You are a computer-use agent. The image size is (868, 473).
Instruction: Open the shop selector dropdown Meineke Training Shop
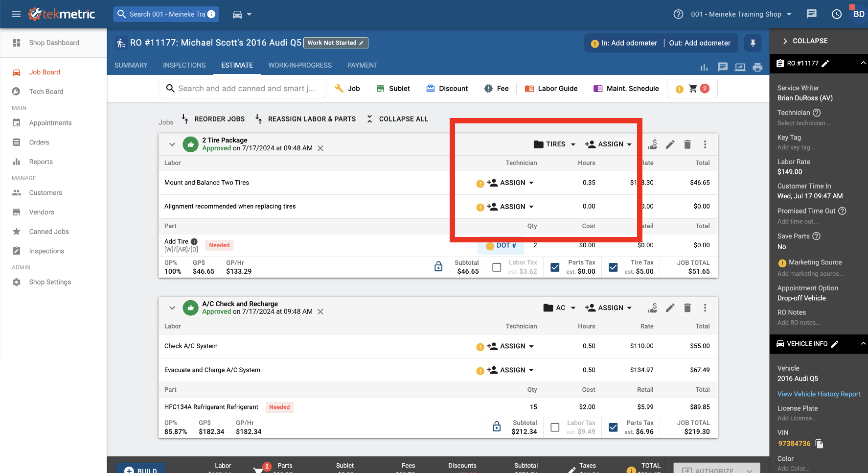pos(741,14)
